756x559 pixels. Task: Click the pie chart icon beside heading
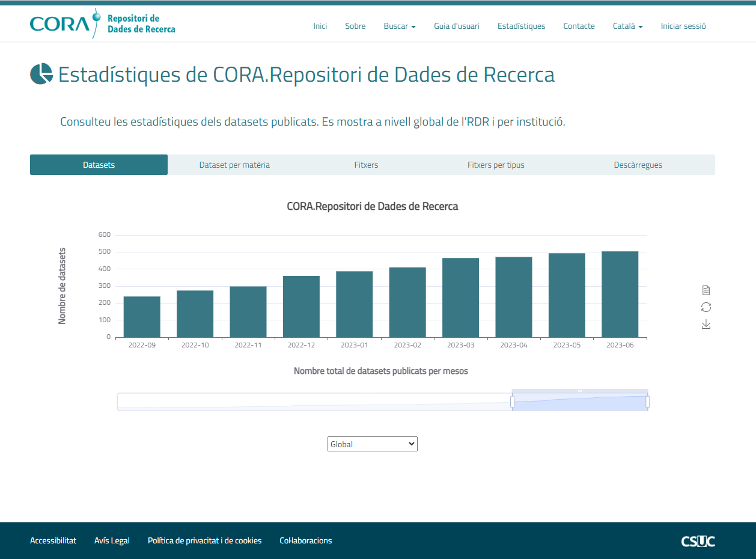[41, 75]
